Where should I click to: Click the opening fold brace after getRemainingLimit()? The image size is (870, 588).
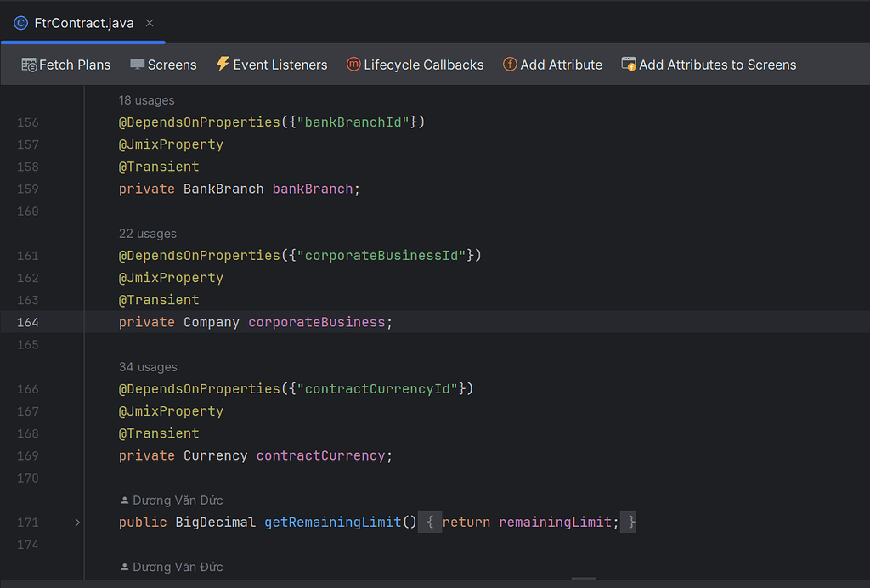click(x=430, y=522)
